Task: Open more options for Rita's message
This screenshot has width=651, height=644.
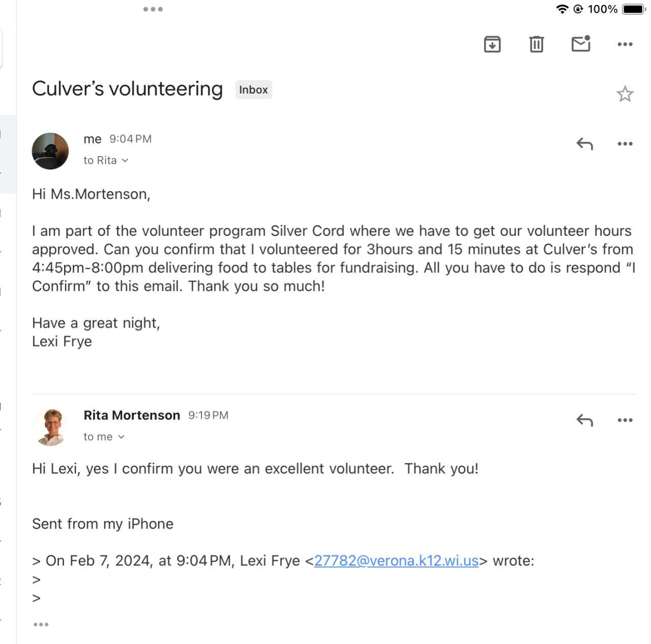Action: pyautogui.click(x=625, y=420)
